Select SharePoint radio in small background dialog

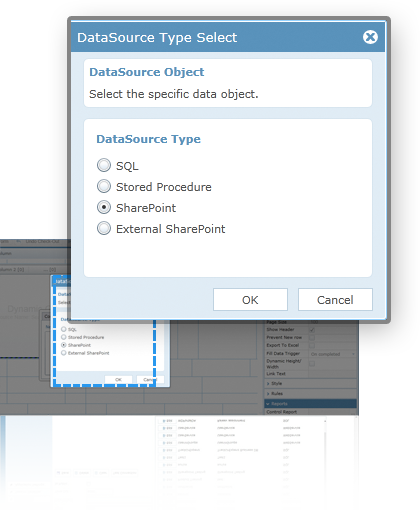[x=63, y=345]
